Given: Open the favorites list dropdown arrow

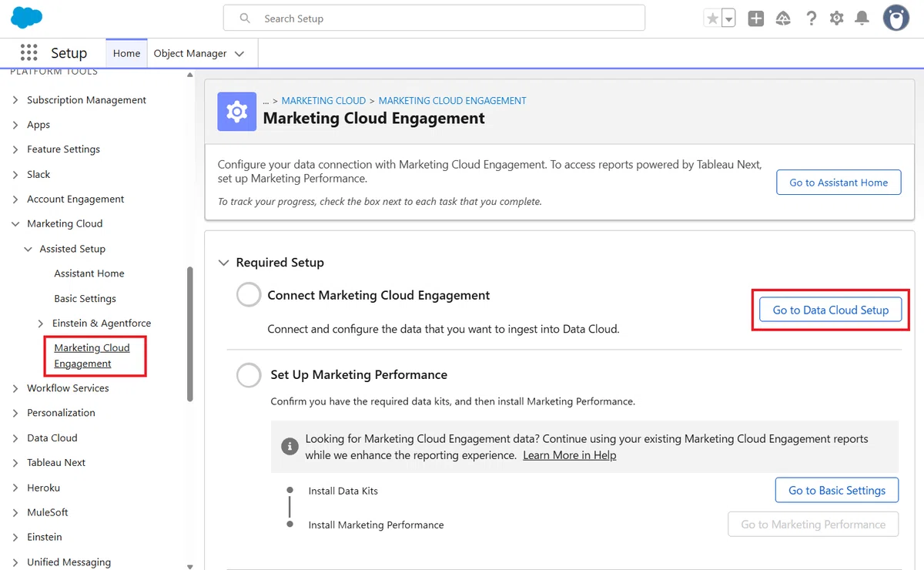Looking at the screenshot, I should coord(728,18).
